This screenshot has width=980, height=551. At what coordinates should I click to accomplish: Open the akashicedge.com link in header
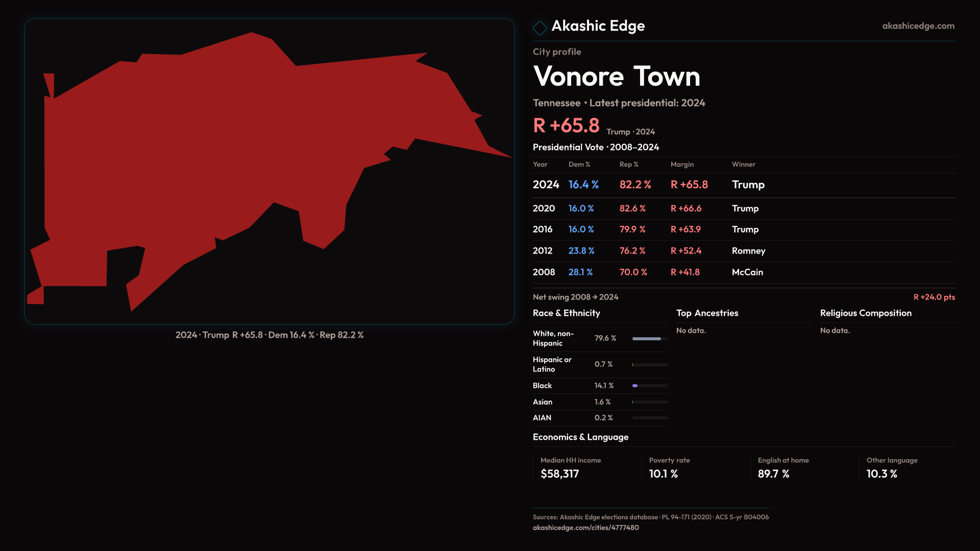click(918, 26)
